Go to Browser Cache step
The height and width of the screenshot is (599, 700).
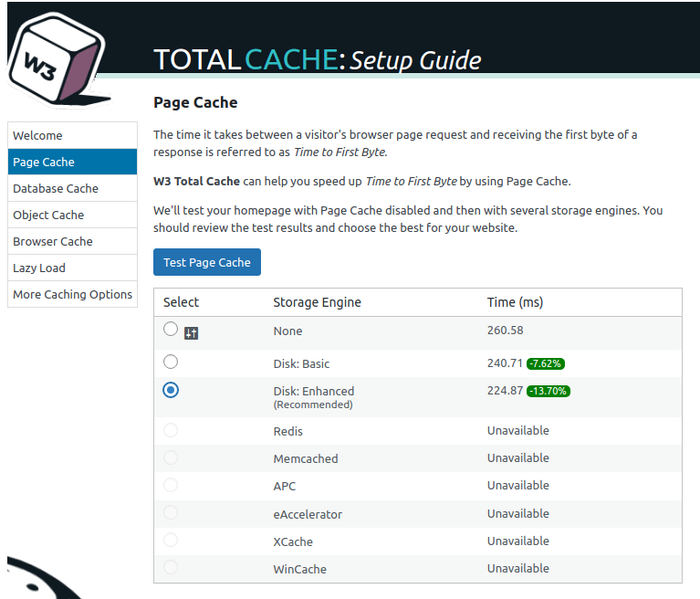72,241
